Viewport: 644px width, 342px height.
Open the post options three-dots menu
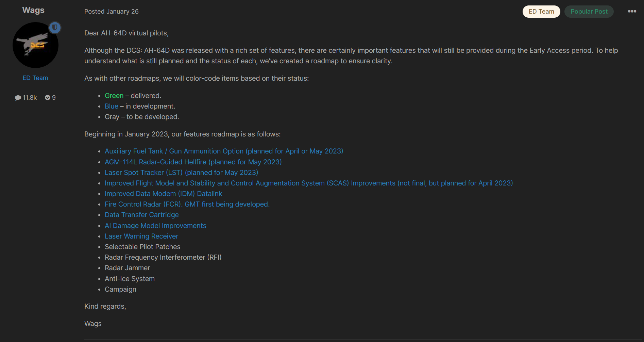click(632, 11)
